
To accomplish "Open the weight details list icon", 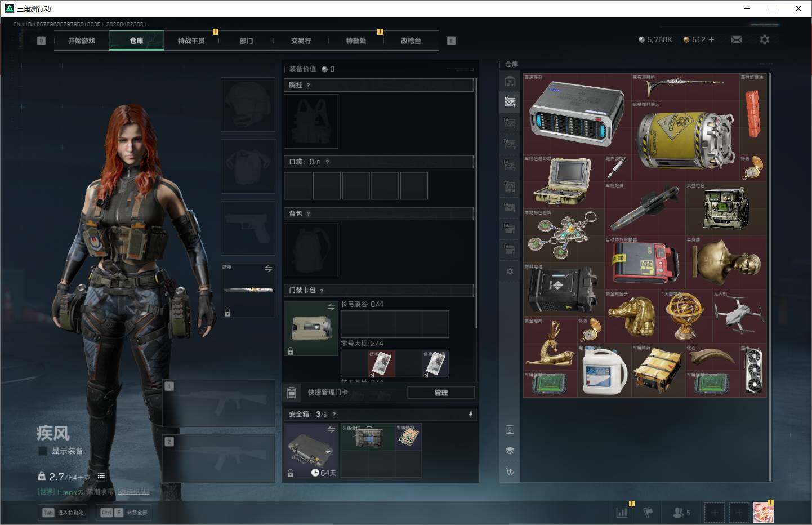I will coord(101,476).
